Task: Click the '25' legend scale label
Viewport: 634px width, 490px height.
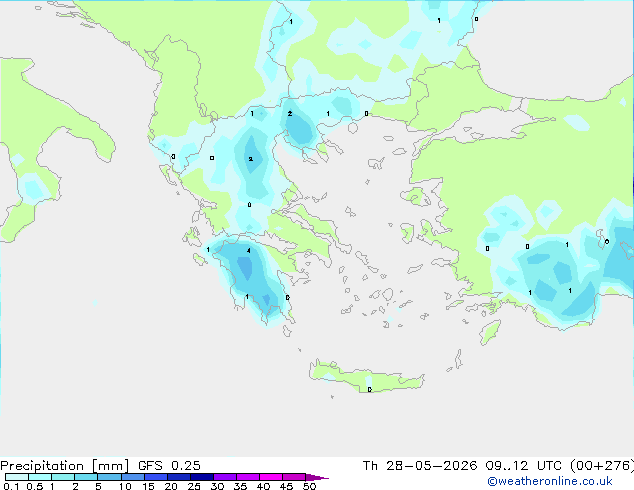Action: click(194, 486)
